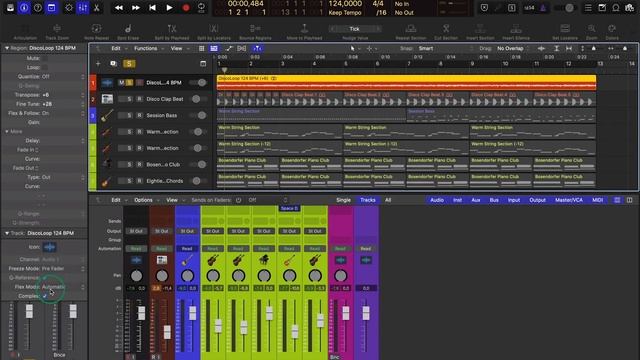Open the Library button in control bar
Screen dimensions: 640x360
click(10, 8)
